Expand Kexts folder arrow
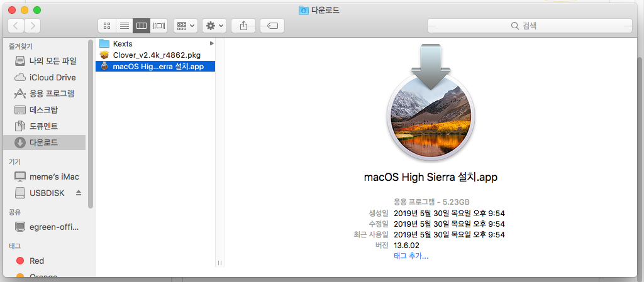The image size is (644, 282). point(212,43)
